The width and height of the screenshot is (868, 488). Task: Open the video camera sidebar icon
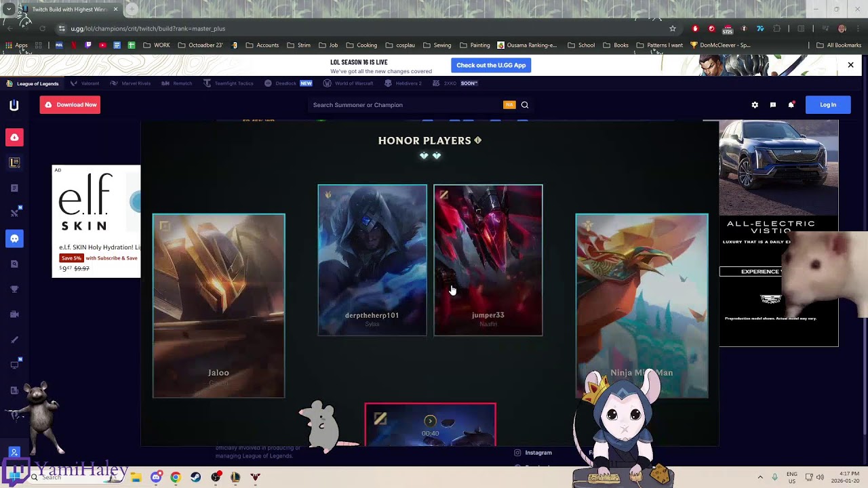pyautogui.click(x=14, y=314)
